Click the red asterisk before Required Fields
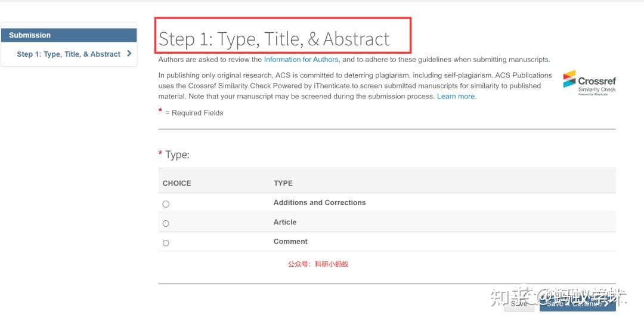The width and height of the screenshot is (644, 324). [160, 111]
